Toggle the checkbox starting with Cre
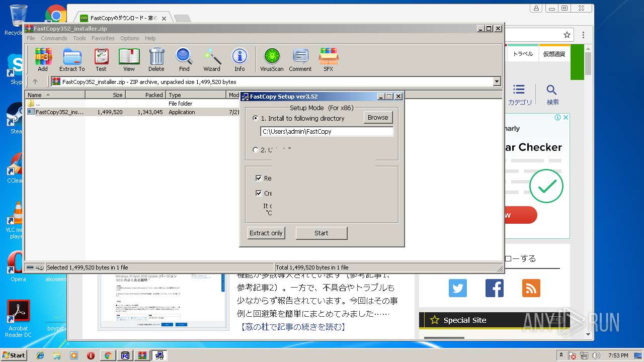This screenshot has width=644, height=362. coord(259,193)
